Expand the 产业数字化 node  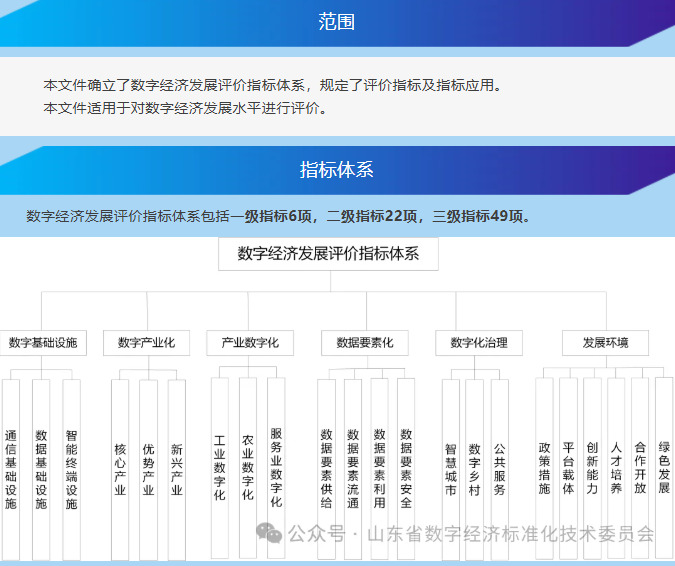250,343
